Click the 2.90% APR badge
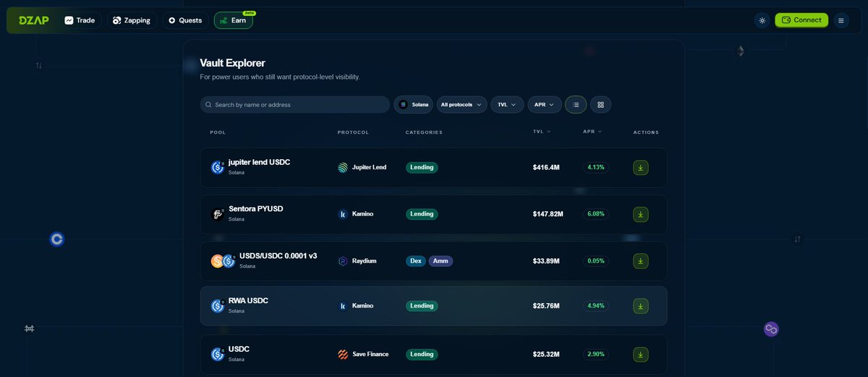This screenshot has width=868, height=377. [x=596, y=355]
